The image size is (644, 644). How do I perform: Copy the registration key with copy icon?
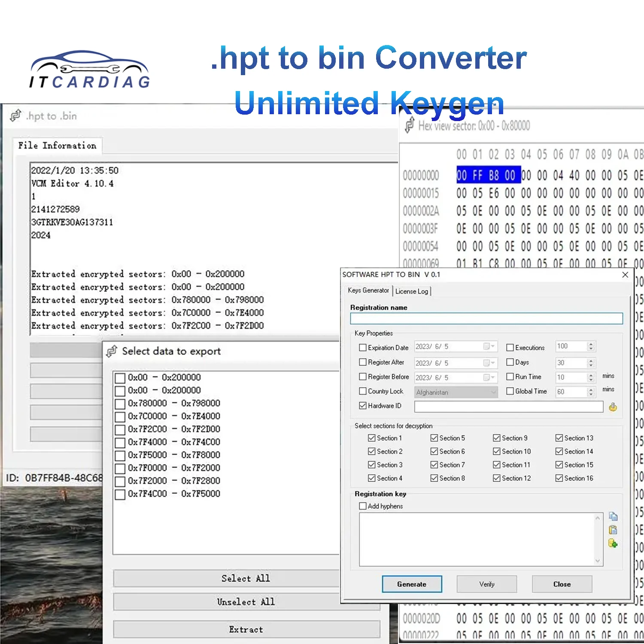(x=613, y=516)
